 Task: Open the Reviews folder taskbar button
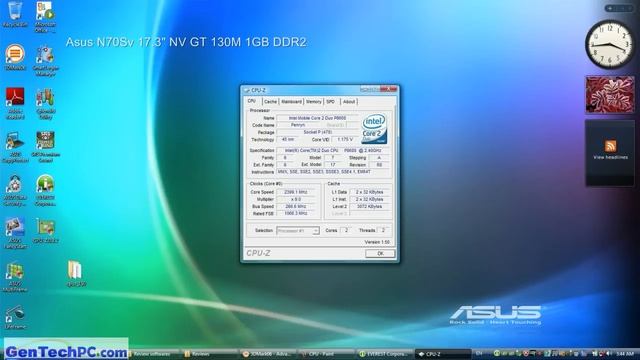coord(208,354)
